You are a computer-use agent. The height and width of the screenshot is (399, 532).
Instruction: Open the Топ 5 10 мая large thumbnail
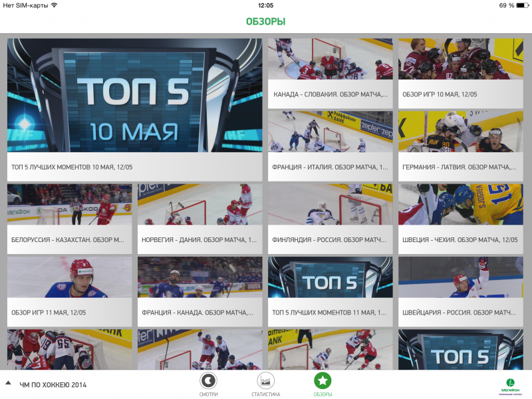135,95
